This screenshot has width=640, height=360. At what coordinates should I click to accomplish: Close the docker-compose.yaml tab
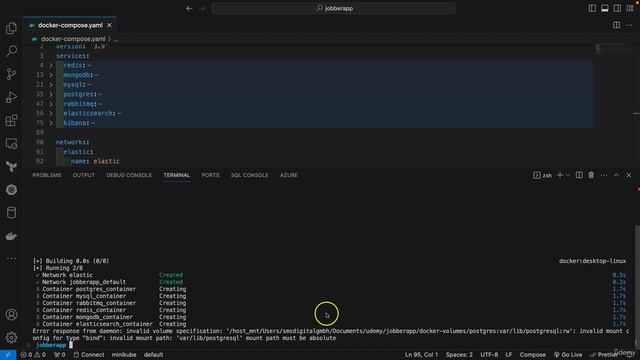coord(109,25)
